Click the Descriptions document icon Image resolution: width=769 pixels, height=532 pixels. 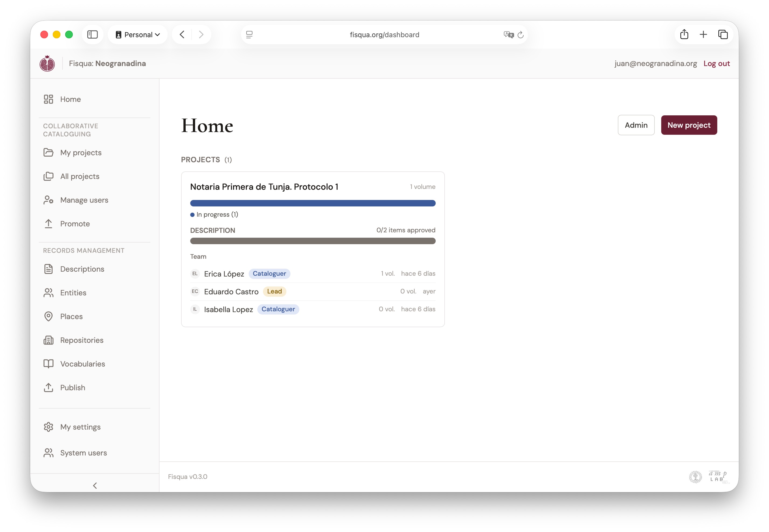(x=48, y=269)
